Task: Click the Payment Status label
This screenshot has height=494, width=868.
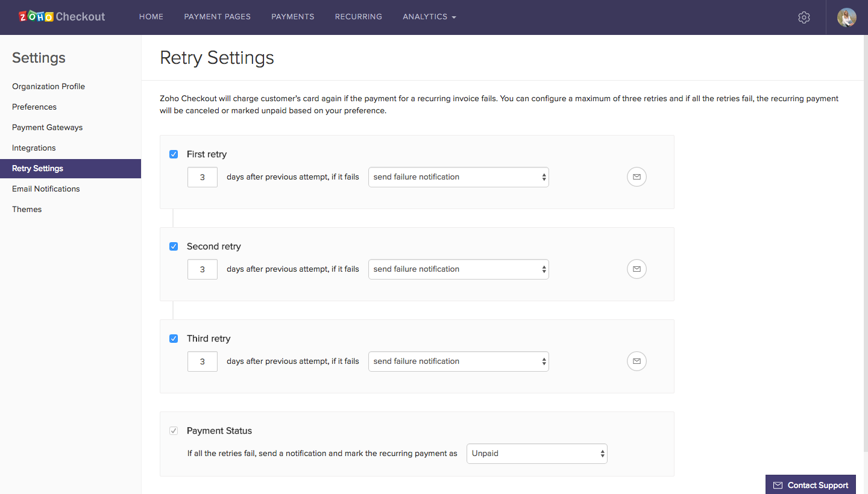Action: click(219, 431)
